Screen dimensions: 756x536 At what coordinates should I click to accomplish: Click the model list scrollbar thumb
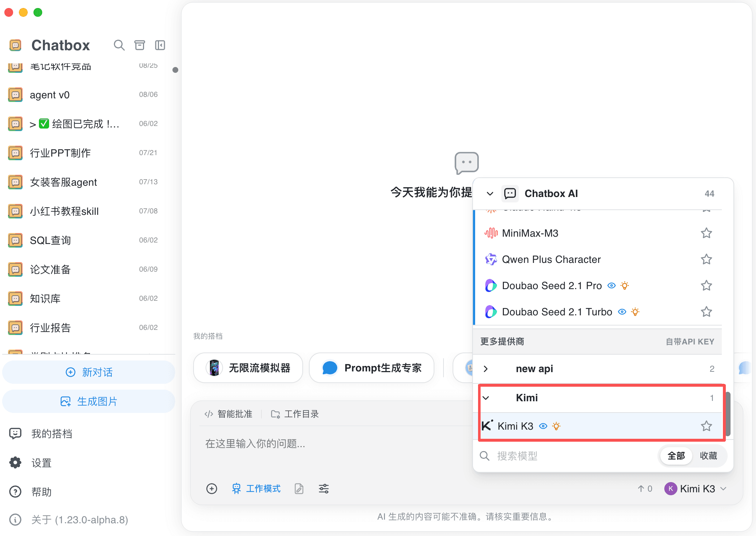click(x=728, y=414)
